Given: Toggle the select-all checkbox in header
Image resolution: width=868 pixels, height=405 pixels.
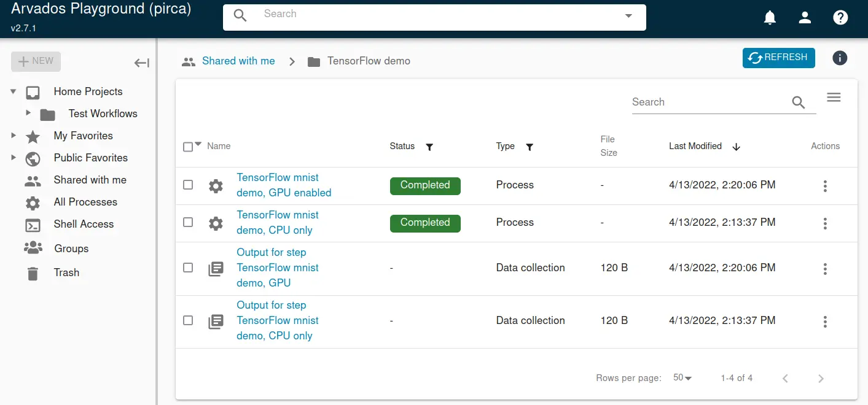Looking at the screenshot, I should tap(188, 147).
